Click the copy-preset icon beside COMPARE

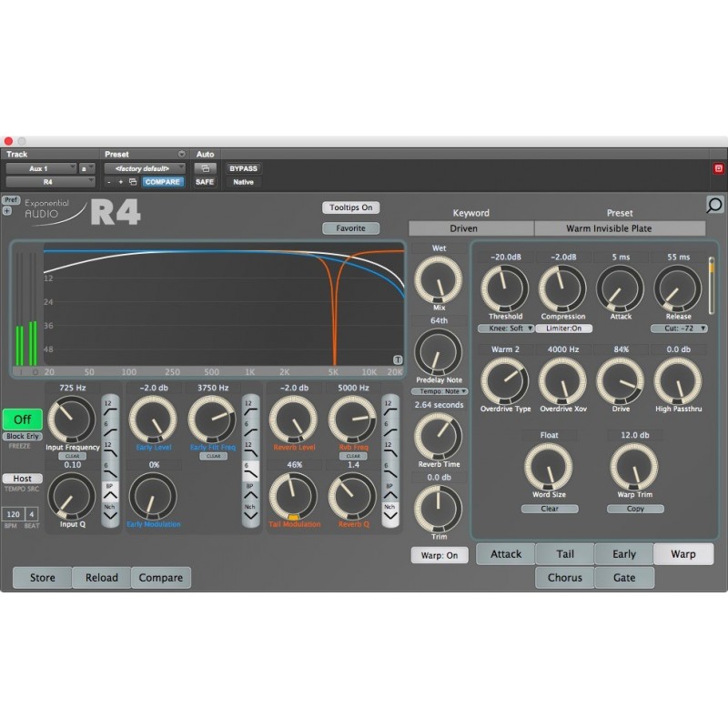(x=133, y=182)
